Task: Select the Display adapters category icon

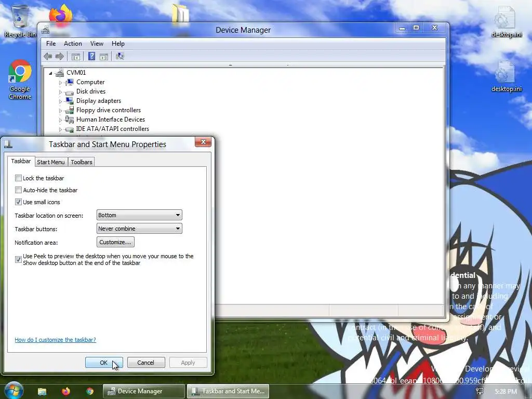Action: [x=70, y=101]
